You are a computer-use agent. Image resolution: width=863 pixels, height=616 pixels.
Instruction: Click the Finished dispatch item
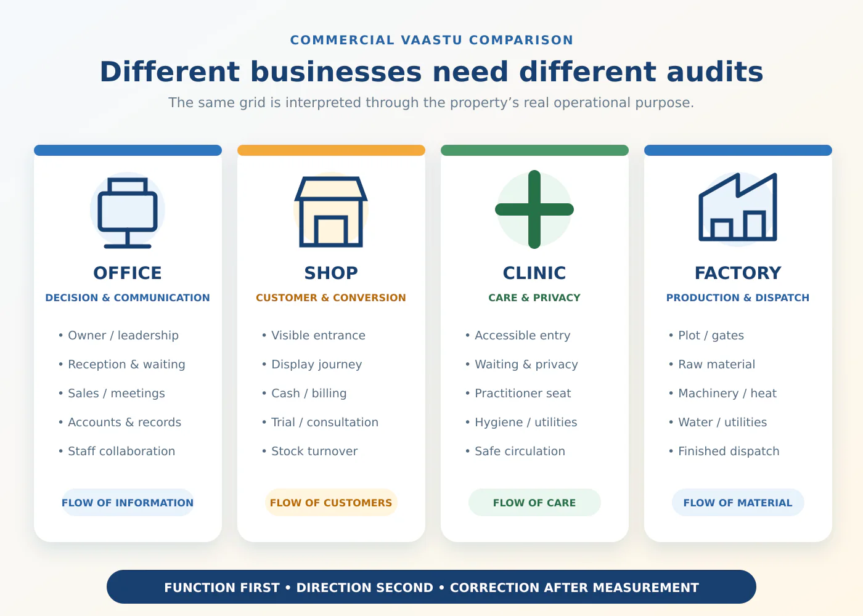724,452
